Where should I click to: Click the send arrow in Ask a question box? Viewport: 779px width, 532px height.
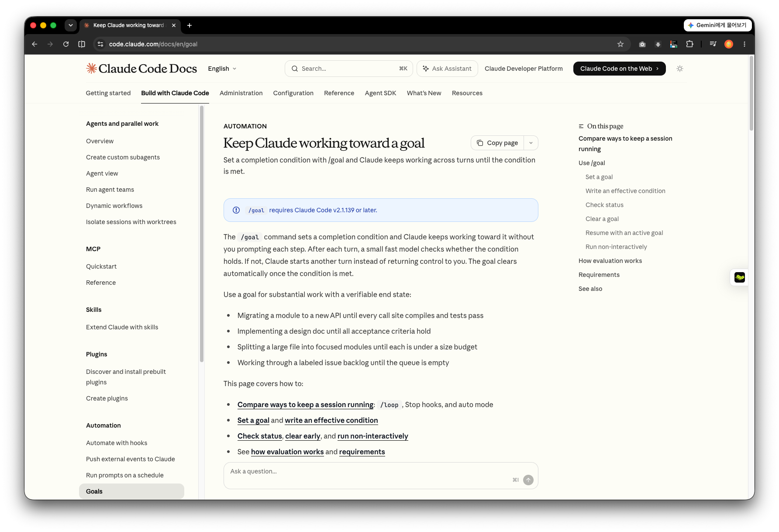pos(528,480)
